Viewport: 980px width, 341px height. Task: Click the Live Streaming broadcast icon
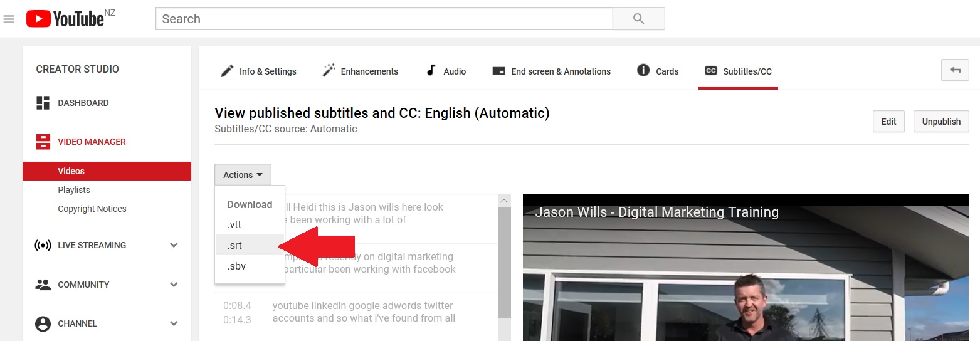(43, 245)
